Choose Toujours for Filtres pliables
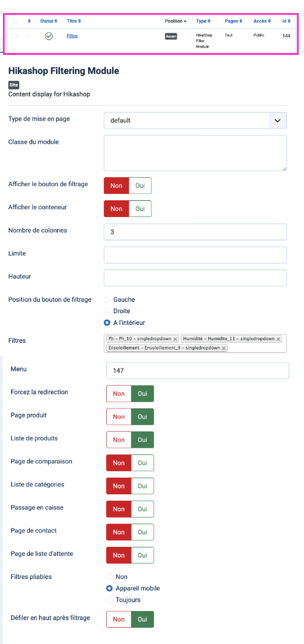The width and height of the screenshot is (304, 644). coord(109,600)
